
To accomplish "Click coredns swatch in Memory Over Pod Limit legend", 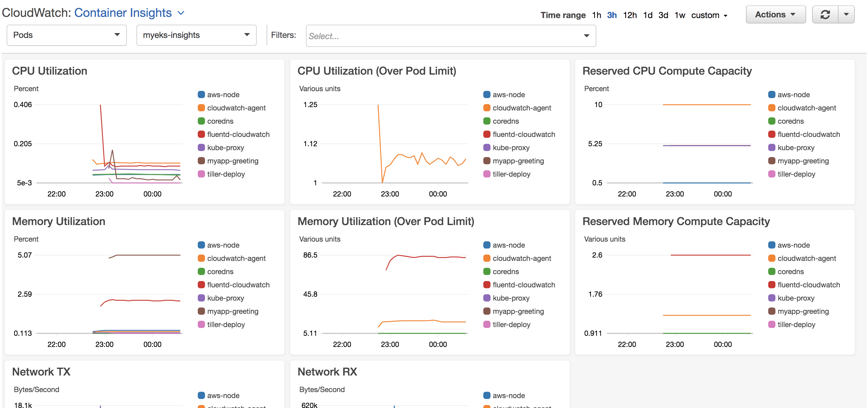I will [487, 271].
